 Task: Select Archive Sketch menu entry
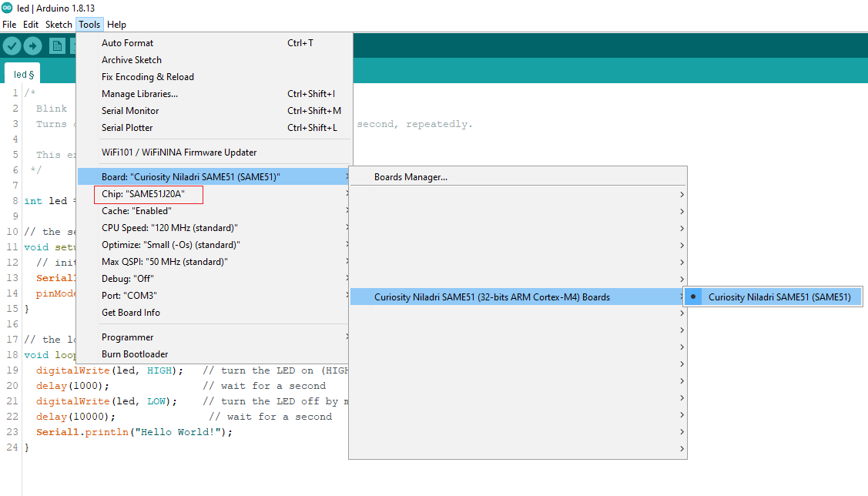(x=213, y=60)
